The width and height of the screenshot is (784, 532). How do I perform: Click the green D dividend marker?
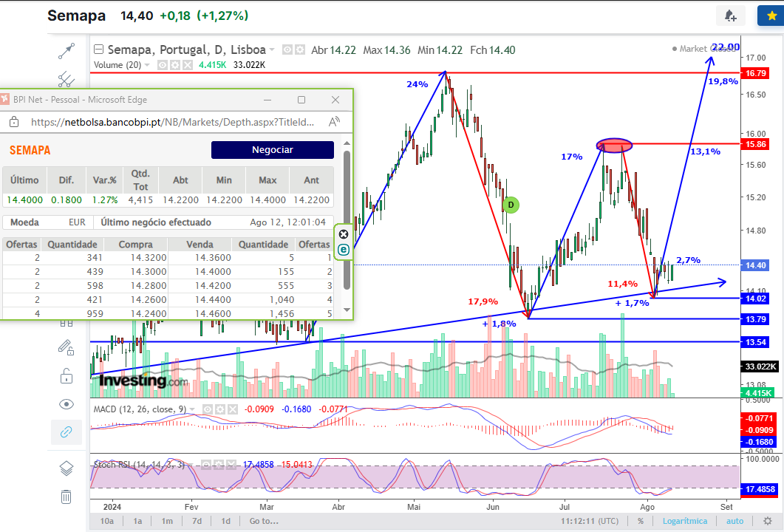(x=511, y=205)
